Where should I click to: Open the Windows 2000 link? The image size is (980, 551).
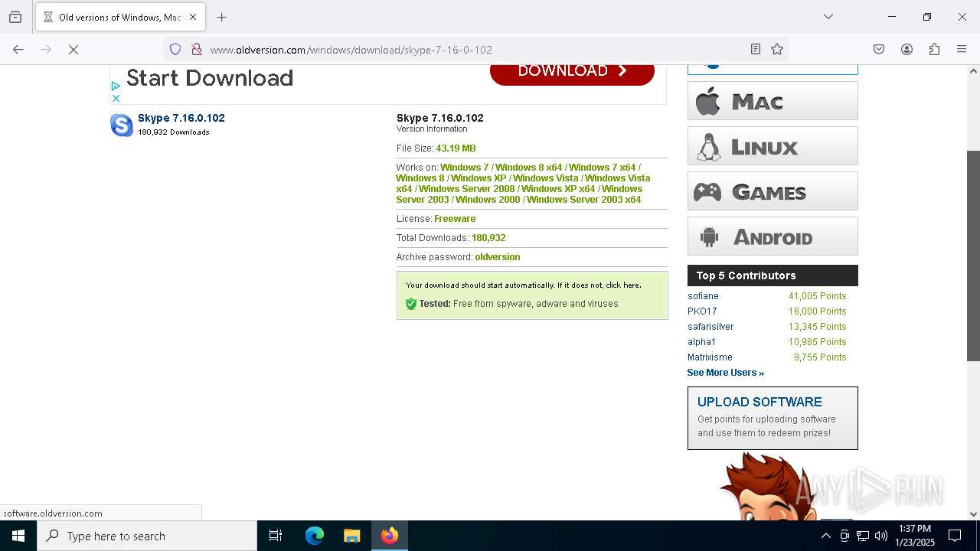488,200
